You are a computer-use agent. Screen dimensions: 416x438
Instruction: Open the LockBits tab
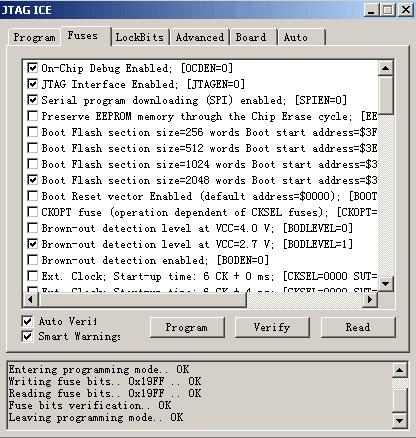tap(140, 37)
